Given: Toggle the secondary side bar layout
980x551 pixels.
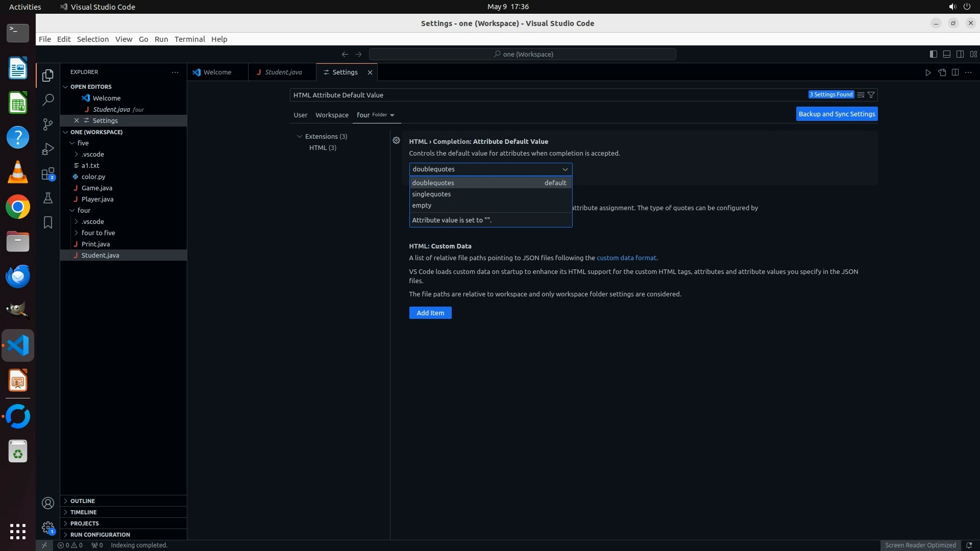Looking at the screenshot, I should (960, 54).
